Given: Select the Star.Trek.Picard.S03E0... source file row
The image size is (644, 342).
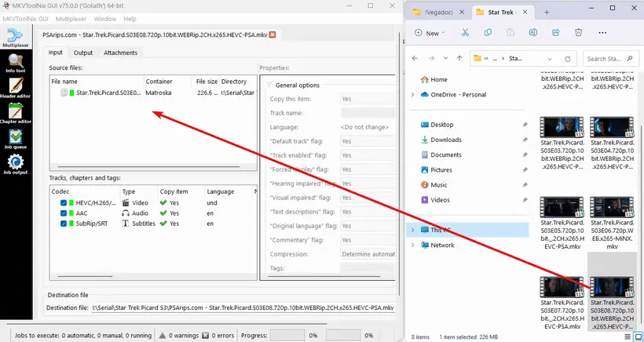Looking at the screenshot, I should coord(153,93).
